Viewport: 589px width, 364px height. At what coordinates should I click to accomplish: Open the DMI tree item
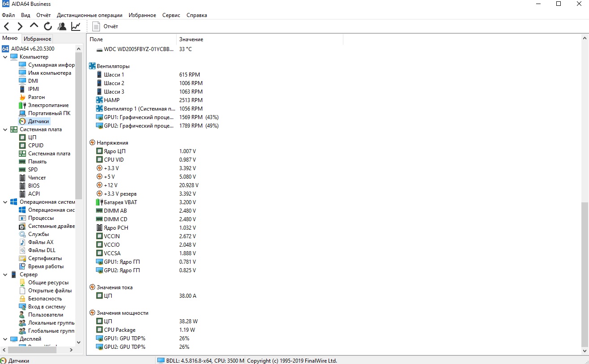coord(33,81)
